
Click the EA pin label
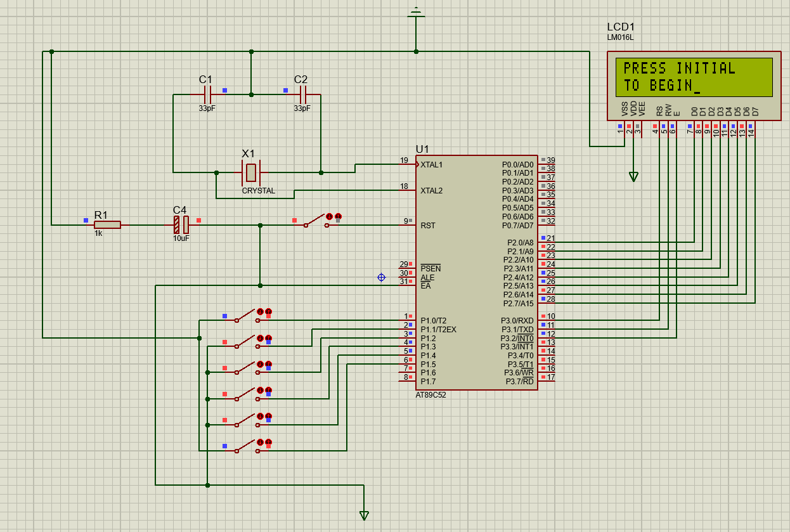click(x=425, y=286)
